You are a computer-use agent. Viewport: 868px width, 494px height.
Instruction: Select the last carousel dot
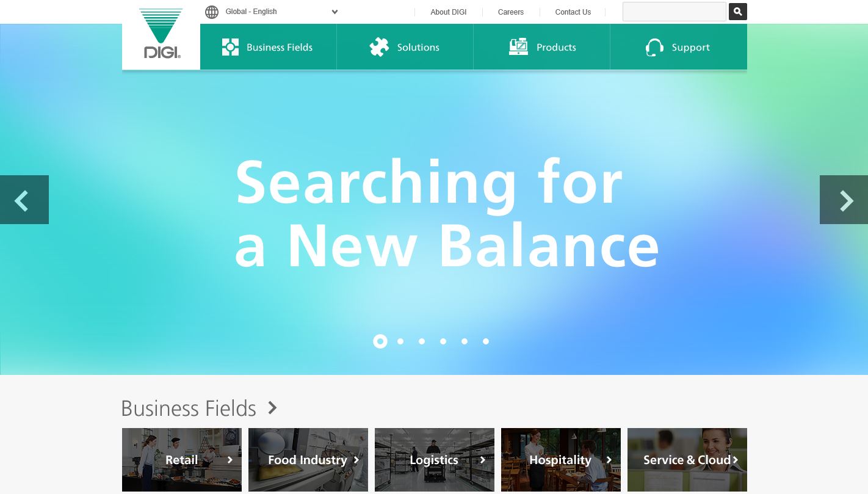click(486, 341)
